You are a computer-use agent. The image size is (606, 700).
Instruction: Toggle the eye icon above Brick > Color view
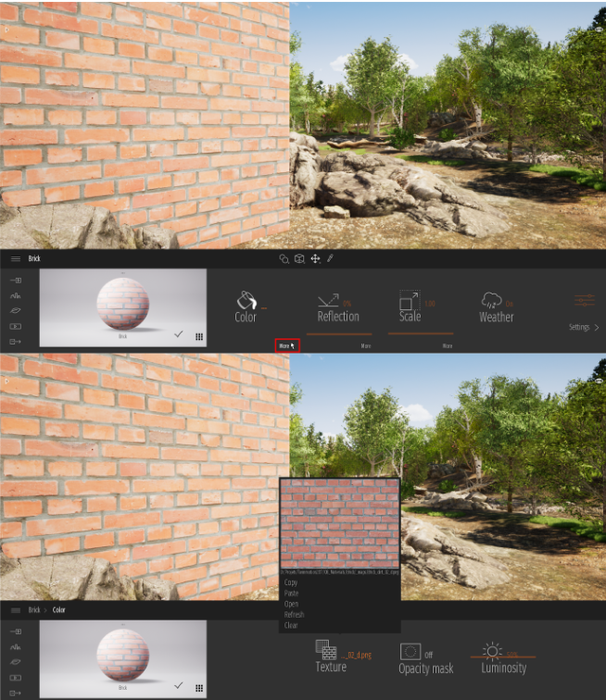tap(599, 381)
